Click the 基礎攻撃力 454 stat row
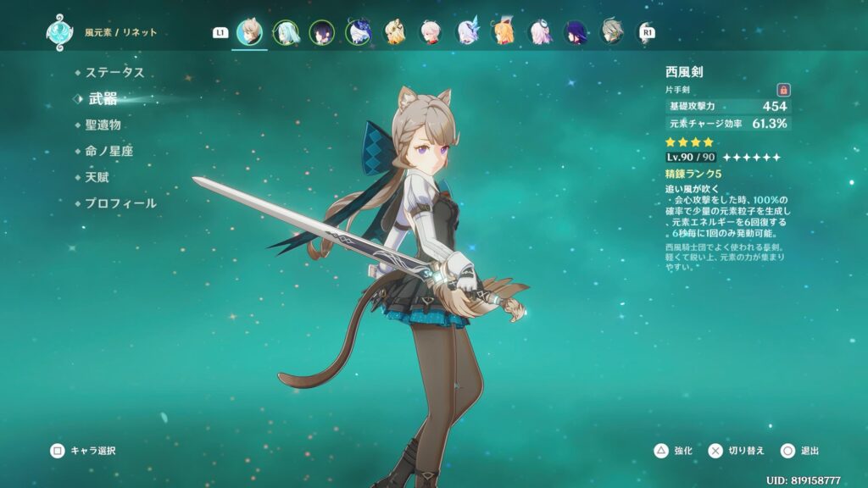The height and width of the screenshot is (488, 868). 728,106
